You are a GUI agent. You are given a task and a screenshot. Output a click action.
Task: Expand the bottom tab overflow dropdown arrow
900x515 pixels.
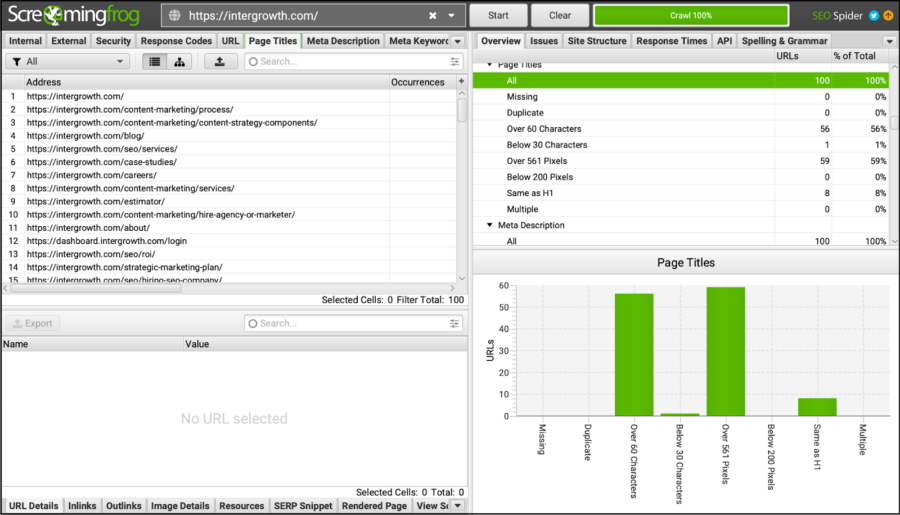(457, 506)
